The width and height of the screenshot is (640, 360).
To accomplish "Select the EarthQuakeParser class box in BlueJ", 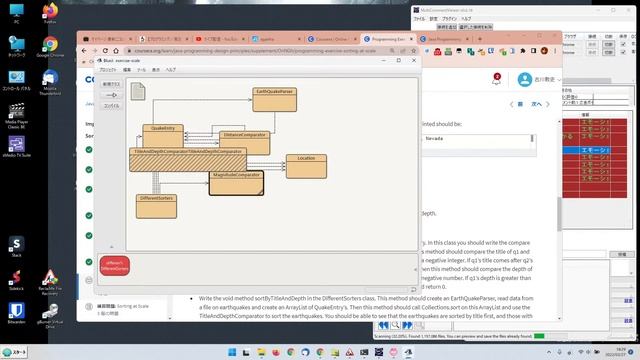I will pos(274,100).
